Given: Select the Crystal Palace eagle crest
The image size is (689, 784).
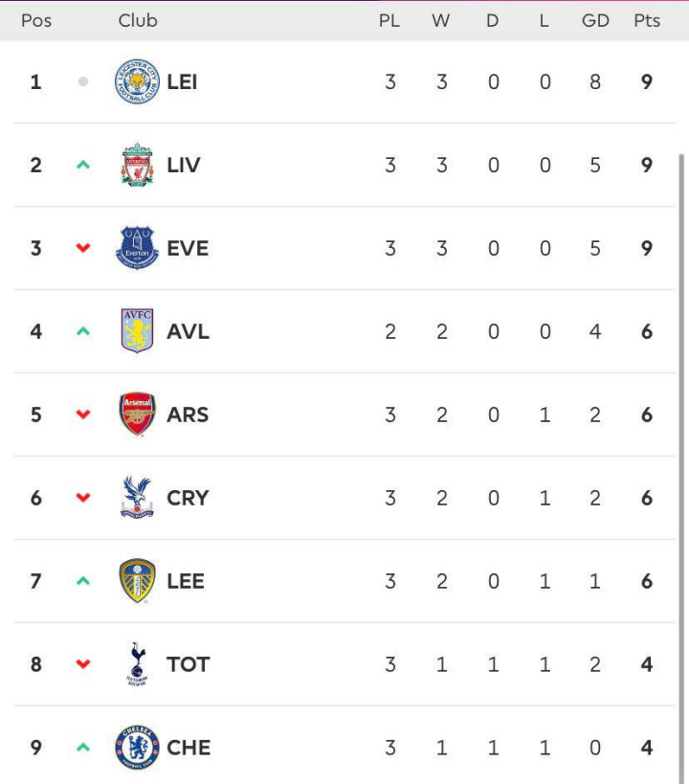Looking at the screenshot, I should (x=137, y=498).
